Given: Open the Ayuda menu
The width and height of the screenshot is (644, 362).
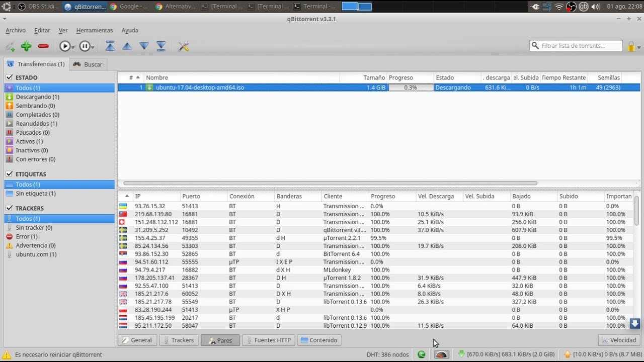Looking at the screenshot, I should pos(130,30).
